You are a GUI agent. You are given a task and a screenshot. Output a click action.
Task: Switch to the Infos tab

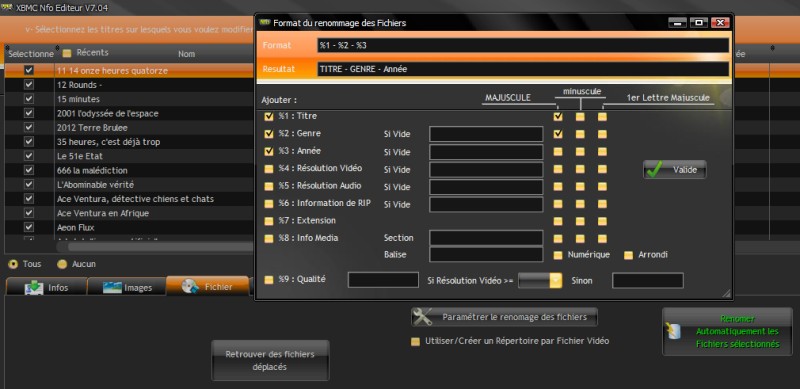click(x=46, y=287)
